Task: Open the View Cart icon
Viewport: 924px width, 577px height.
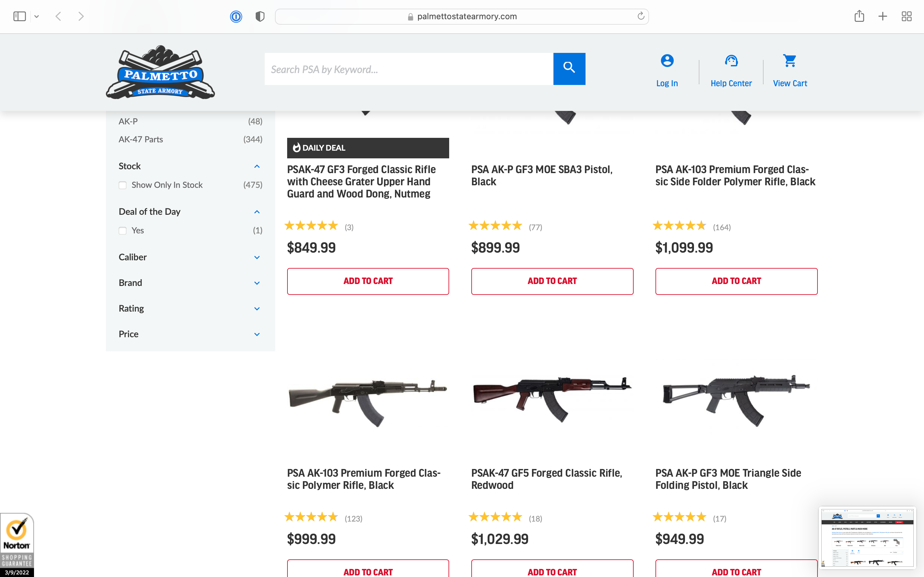Action: coord(790,61)
